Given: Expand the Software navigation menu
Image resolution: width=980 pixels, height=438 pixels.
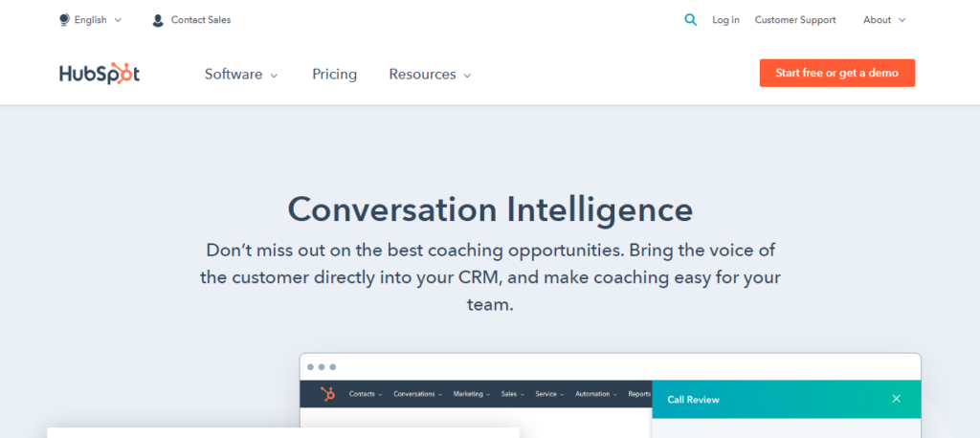Looking at the screenshot, I should [x=241, y=74].
